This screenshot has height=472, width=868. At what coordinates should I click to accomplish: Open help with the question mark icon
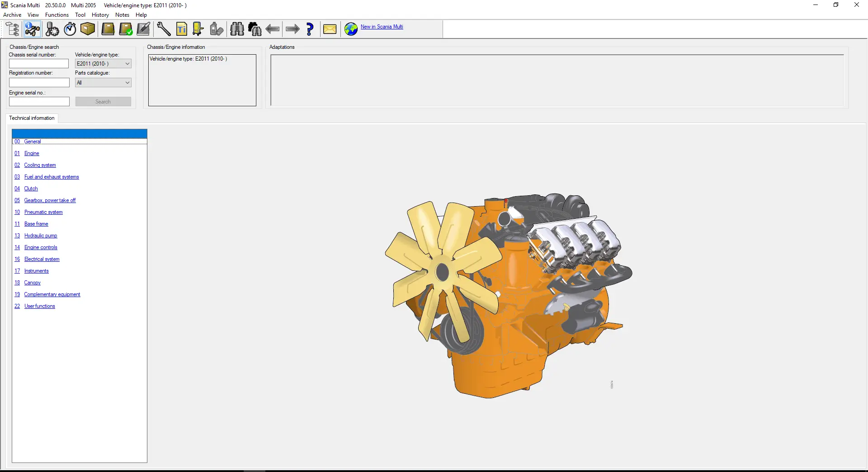(x=310, y=29)
